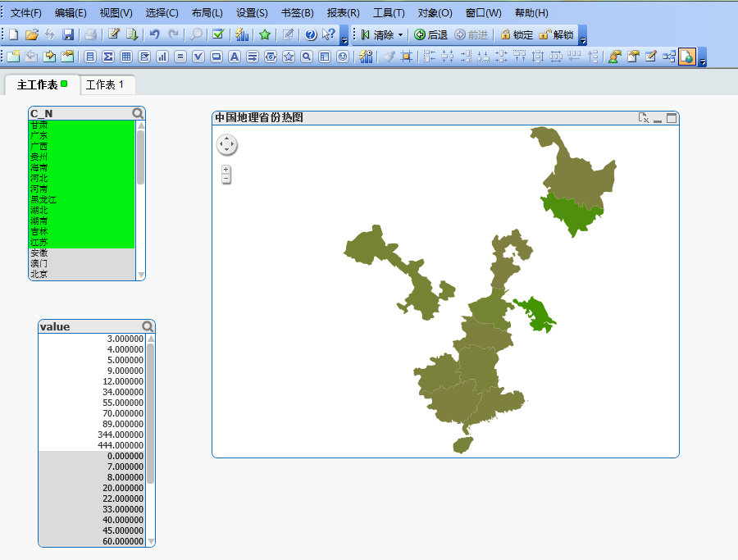Click the map pan navigation control
Screen dimensions: 738x560
point(226,144)
